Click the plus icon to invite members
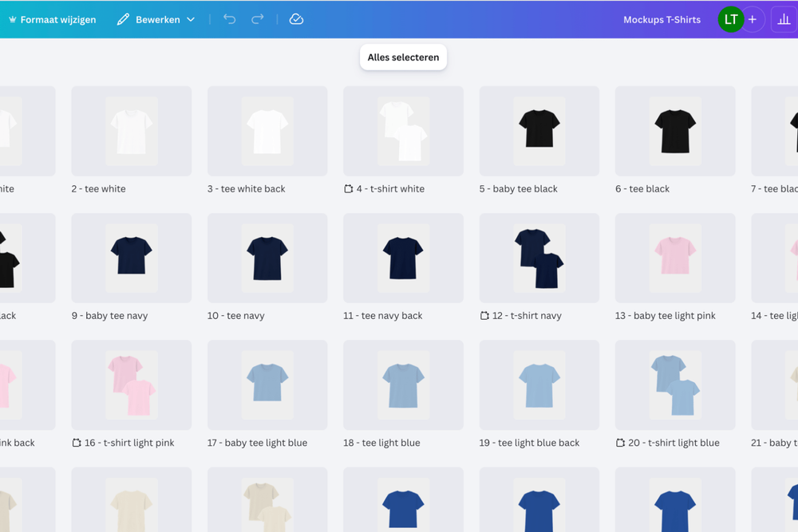 (x=752, y=19)
